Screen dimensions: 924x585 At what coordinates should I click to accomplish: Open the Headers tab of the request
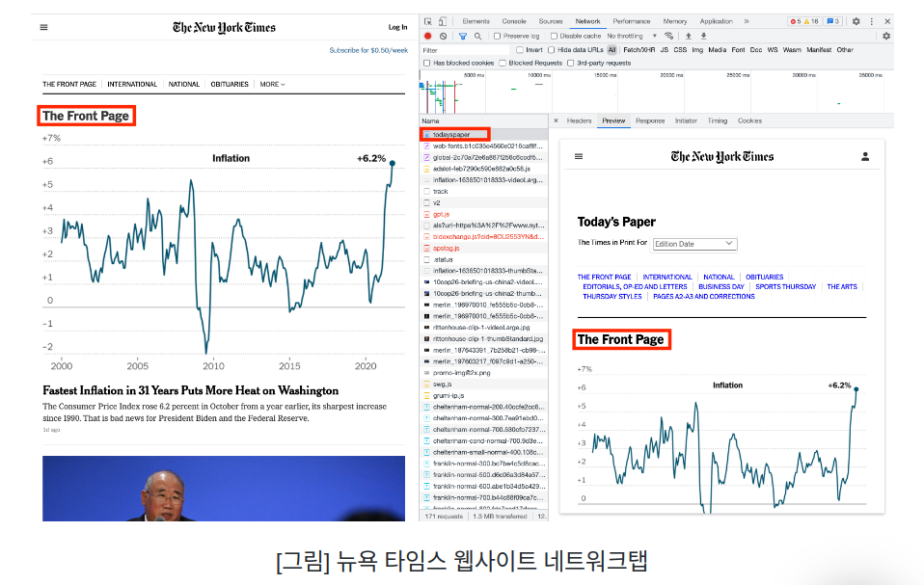(x=579, y=120)
